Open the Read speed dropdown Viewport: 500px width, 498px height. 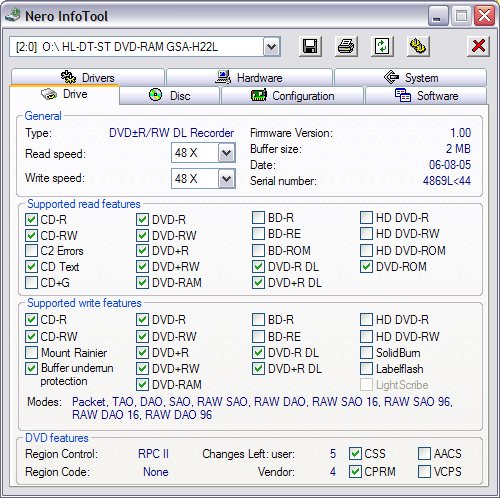[x=227, y=153]
